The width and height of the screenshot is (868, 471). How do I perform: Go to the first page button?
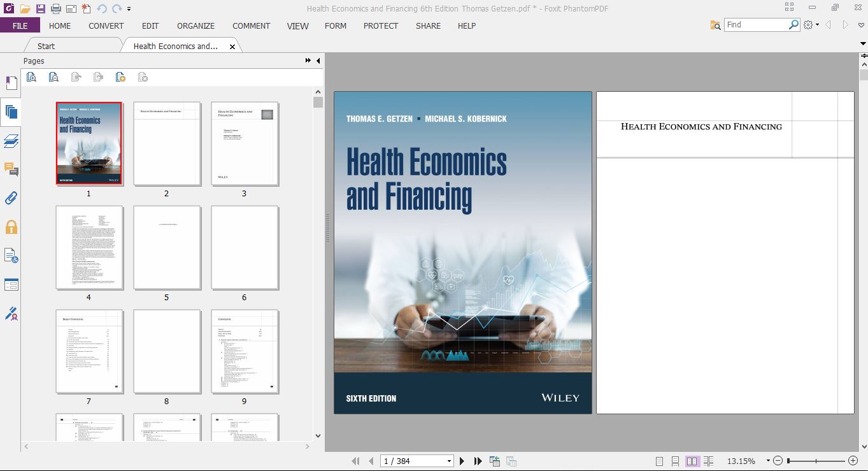pyautogui.click(x=355, y=461)
